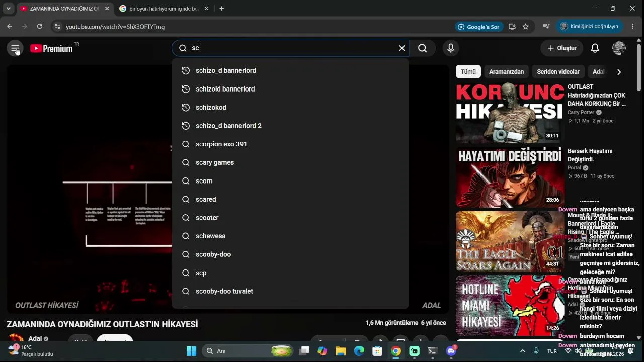Open the Windows Start menu

[x=192, y=351]
